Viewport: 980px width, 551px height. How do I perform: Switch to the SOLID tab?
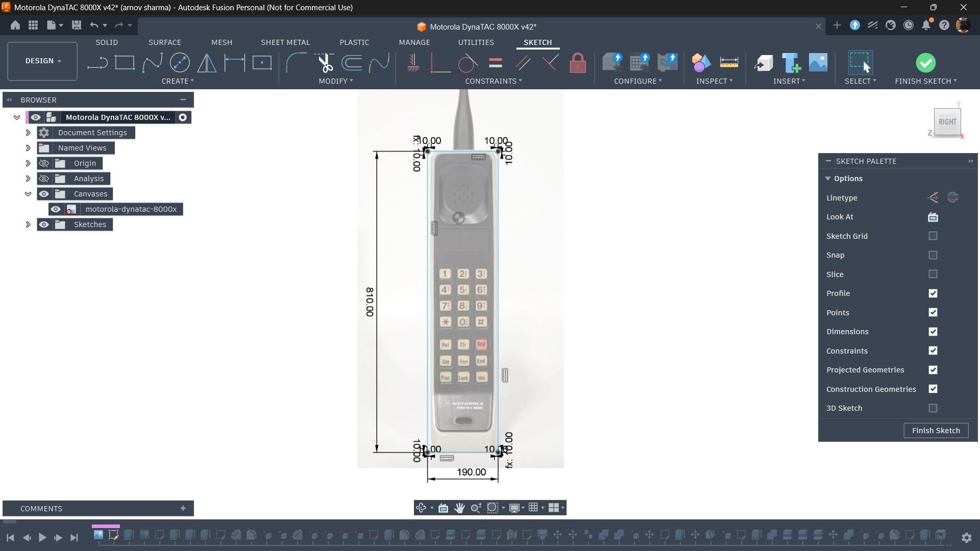(107, 42)
